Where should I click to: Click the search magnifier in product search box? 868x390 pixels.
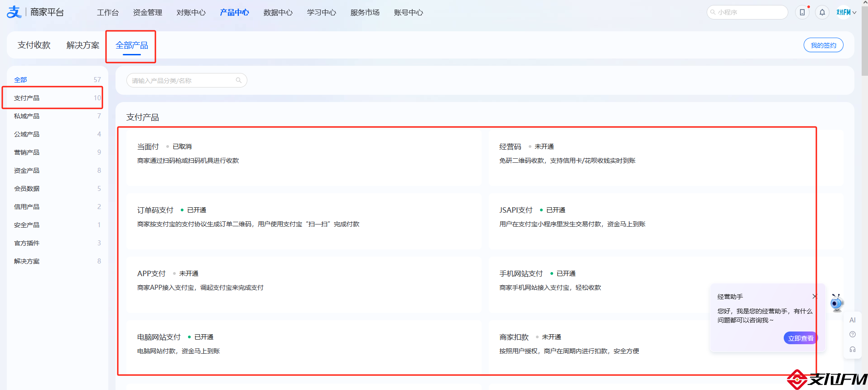pos(239,80)
